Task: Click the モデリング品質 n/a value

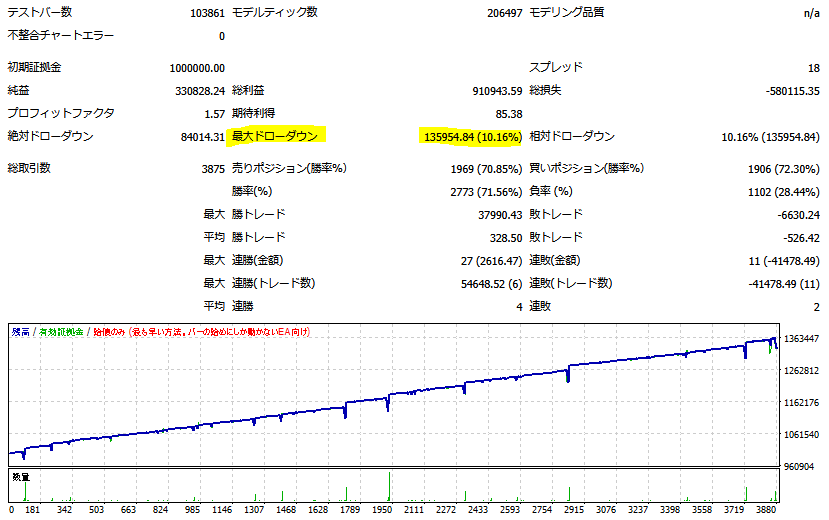Action: (812, 13)
